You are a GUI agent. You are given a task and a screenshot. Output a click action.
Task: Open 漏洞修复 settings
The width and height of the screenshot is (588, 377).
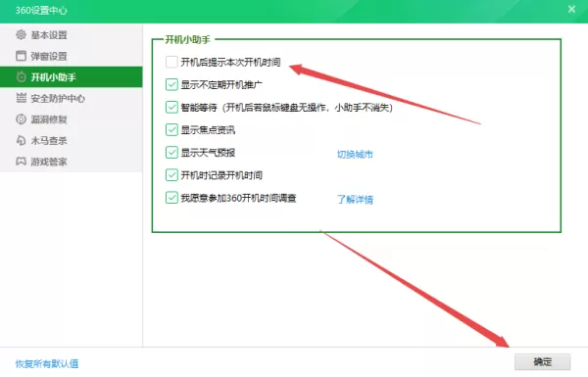point(72,119)
